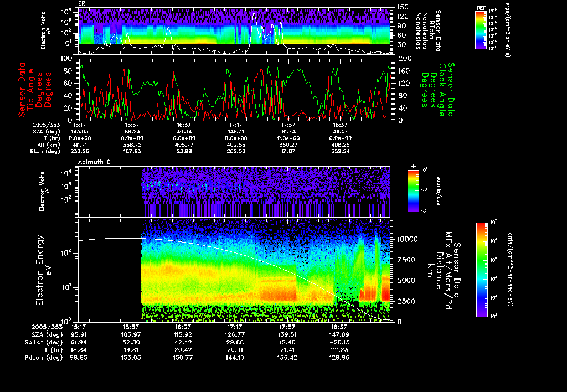Click the 'Azimuth 0' panel title
This screenshot has height=392, width=567.
(94, 162)
